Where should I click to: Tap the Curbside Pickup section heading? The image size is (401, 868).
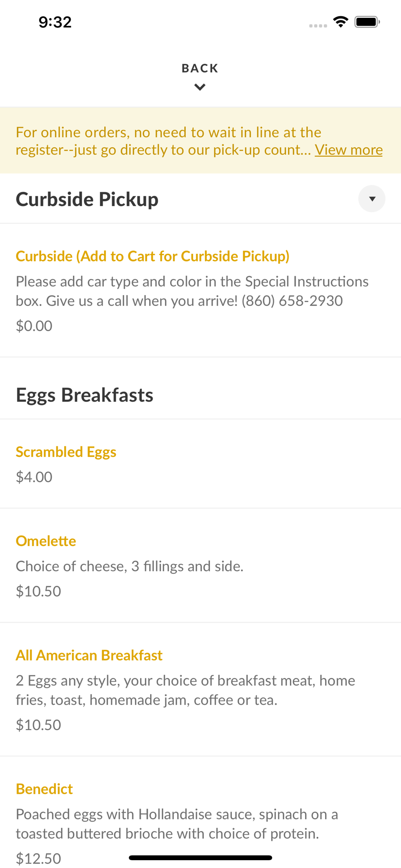87,199
